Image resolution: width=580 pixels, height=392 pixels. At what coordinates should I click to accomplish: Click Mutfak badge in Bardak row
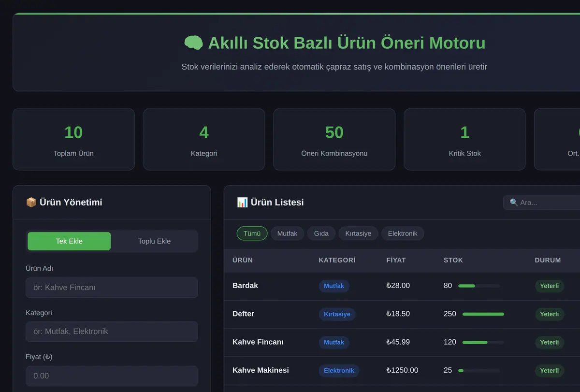coord(334,286)
